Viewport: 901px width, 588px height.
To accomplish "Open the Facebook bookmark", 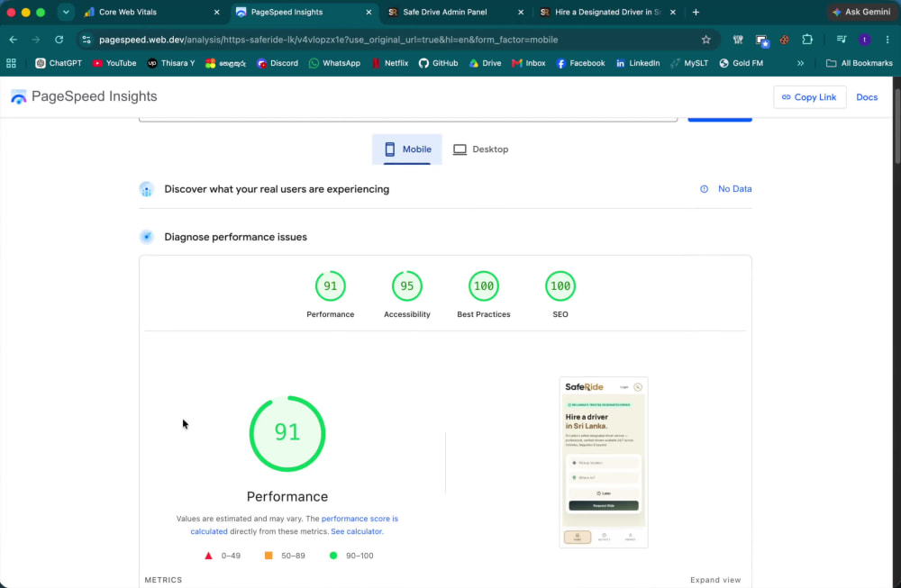I will click(x=580, y=63).
